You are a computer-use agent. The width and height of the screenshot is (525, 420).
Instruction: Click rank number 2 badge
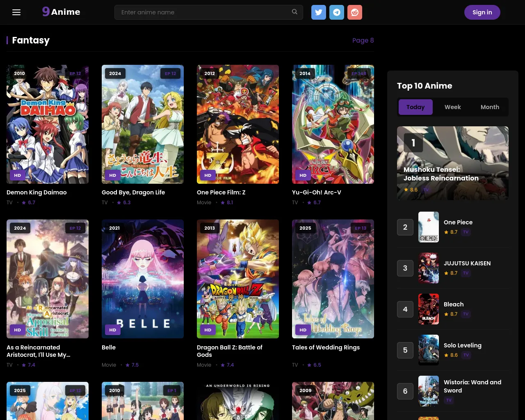point(405,227)
